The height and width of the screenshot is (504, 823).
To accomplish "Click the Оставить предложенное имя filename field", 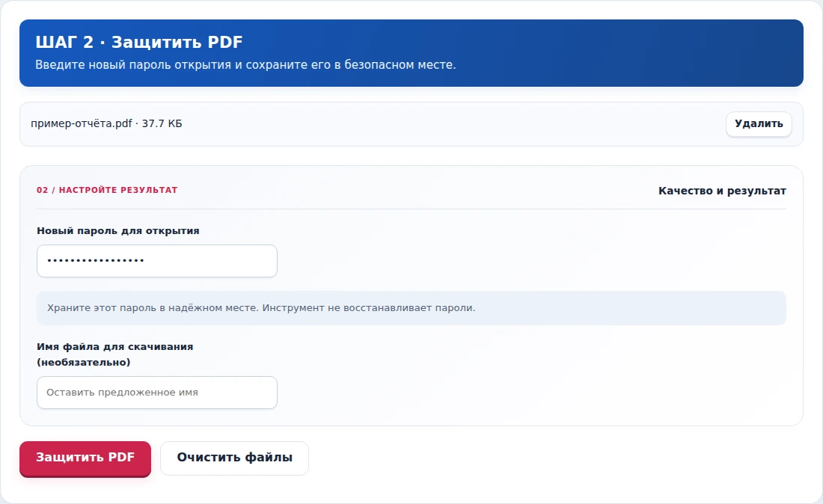I will (x=157, y=393).
